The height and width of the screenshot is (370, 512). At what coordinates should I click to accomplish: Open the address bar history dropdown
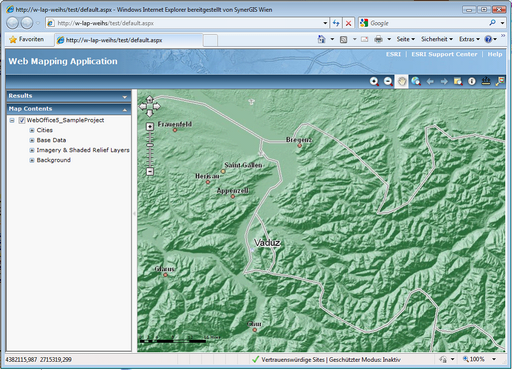[325, 23]
